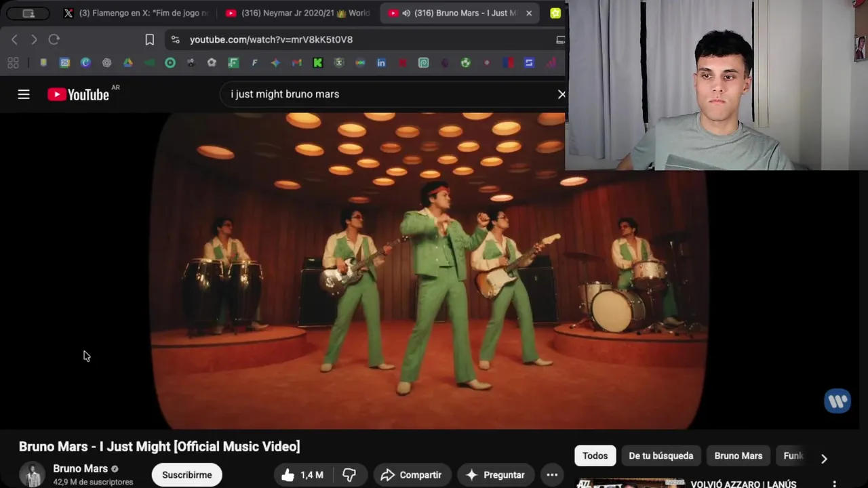
Task: Open the Bruno Mars channel name link
Action: click(x=80, y=468)
